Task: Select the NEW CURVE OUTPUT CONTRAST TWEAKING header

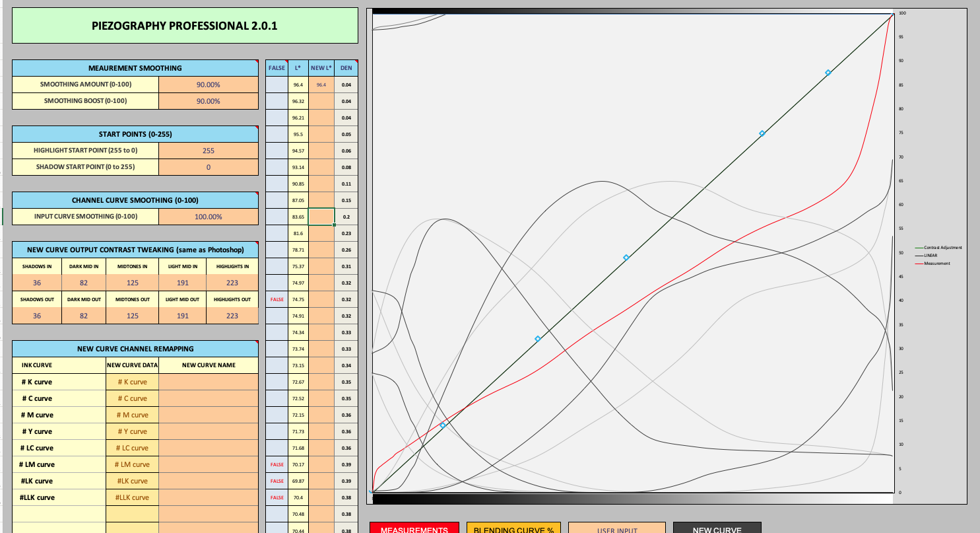Action: (135, 250)
